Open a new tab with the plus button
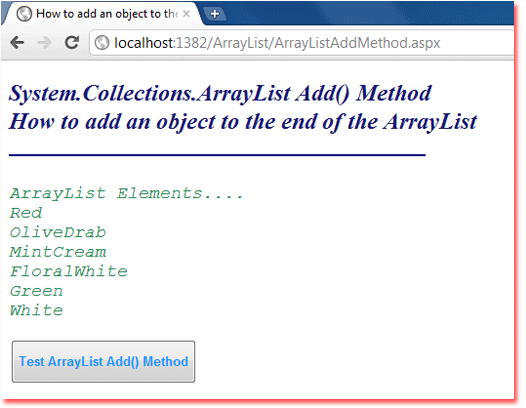This screenshot has width=526, height=408. 215,14
